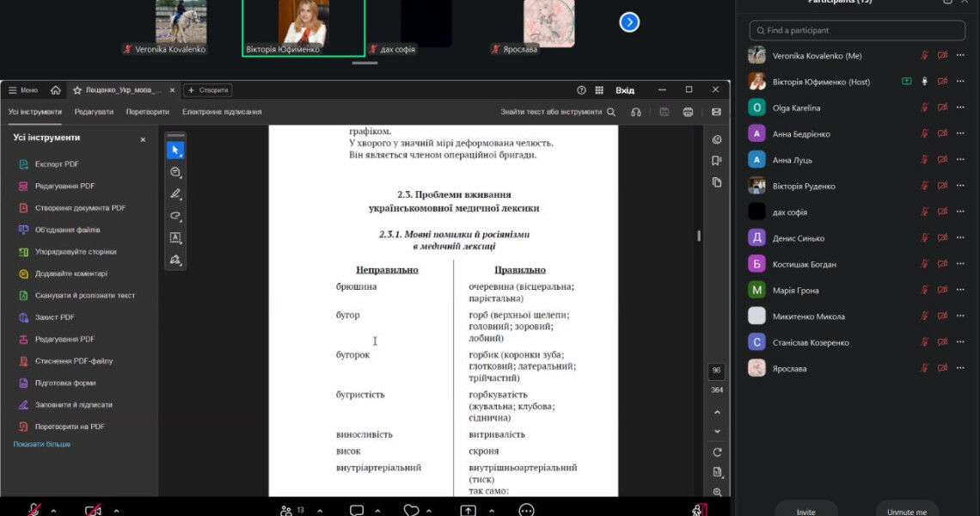This screenshot has width=980, height=516.
Task: Open the bookmarks panel icon on right rail
Action: tap(717, 161)
